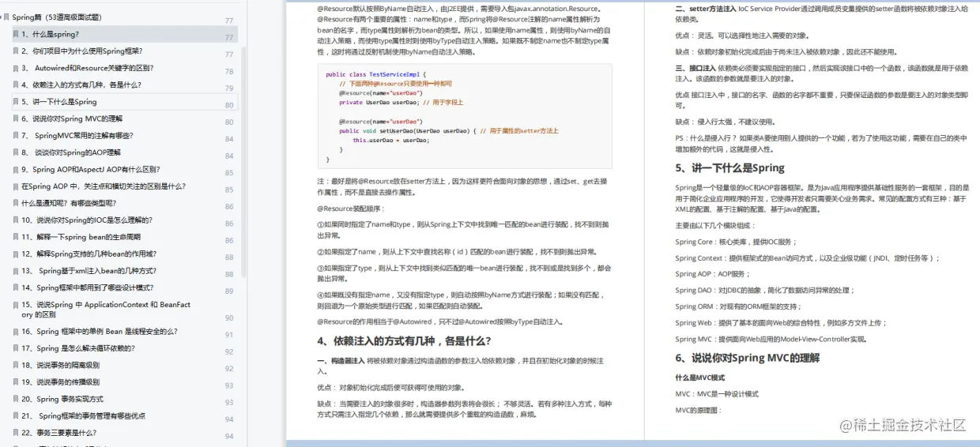Image resolution: width=980 pixels, height=447 pixels.
Task: Open bookmark 关注点和横切关注的区别是什么?
Action: [x=104, y=186]
